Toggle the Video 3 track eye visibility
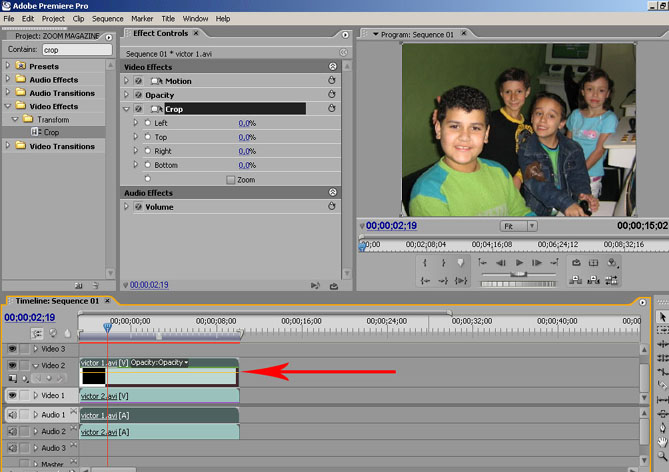This screenshot has height=472, width=669. [12, 349]
